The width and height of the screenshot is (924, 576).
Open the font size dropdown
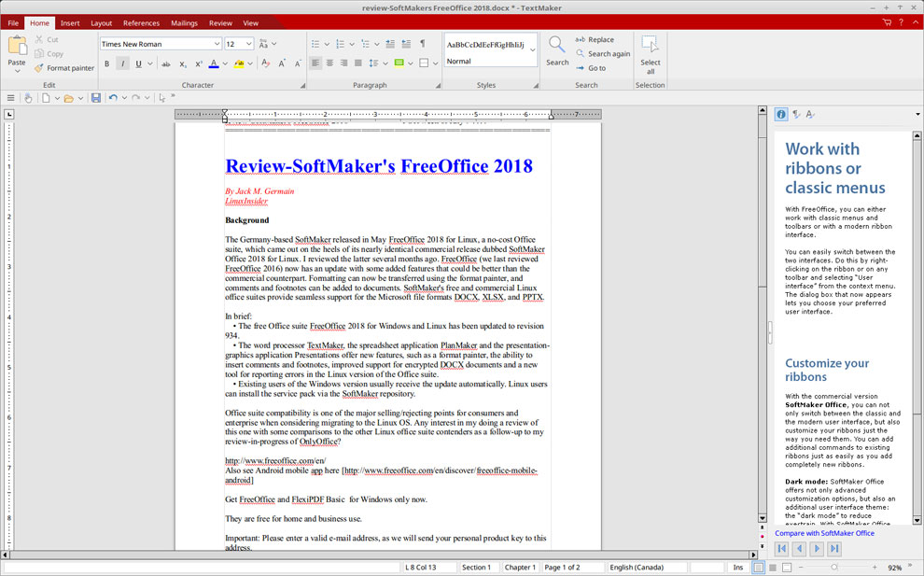(248, 44)
